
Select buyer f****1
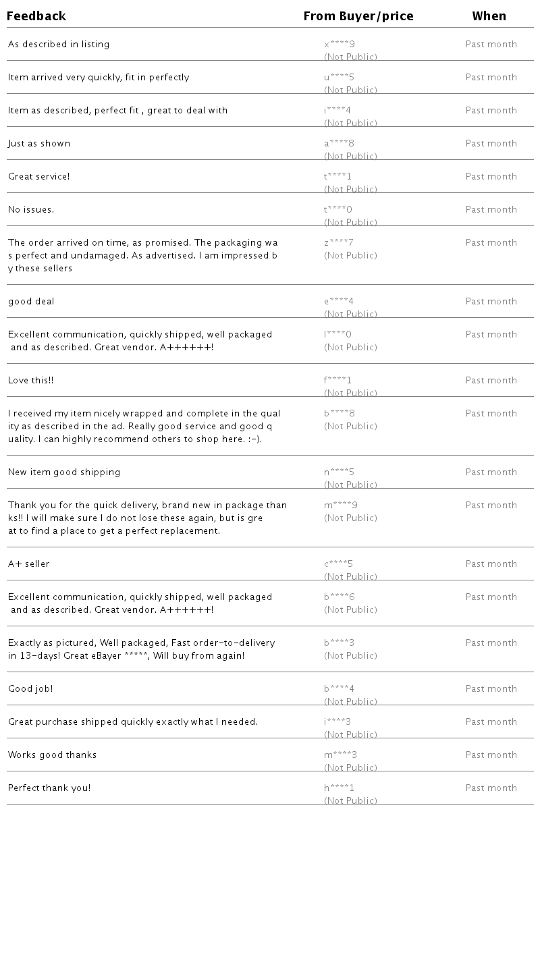(338, 381)
